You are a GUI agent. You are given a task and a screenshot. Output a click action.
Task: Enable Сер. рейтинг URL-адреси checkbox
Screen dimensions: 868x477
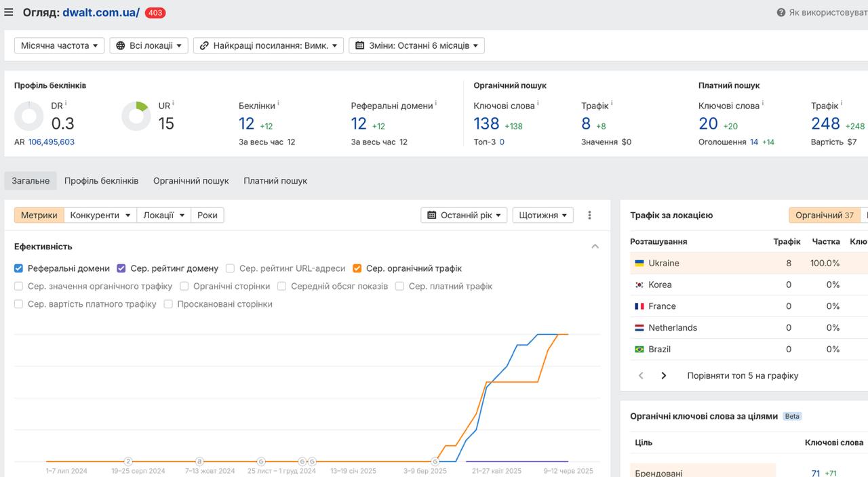point(230,268)
